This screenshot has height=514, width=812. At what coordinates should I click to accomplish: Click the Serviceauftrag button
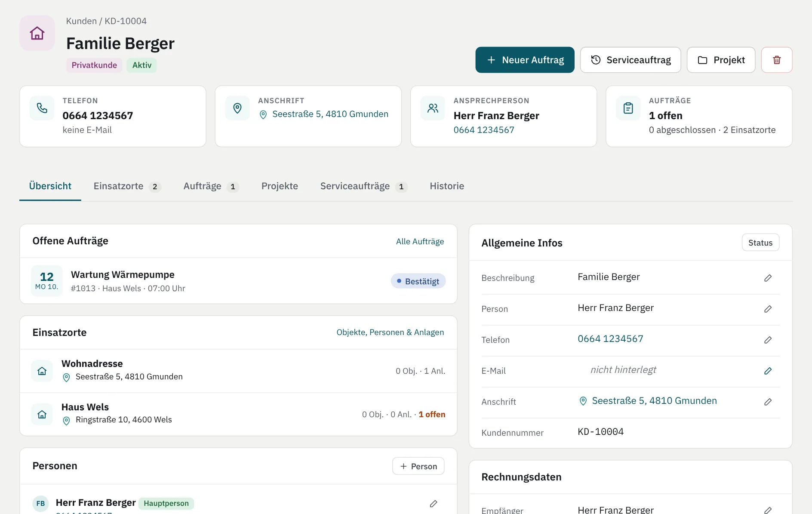631,60
